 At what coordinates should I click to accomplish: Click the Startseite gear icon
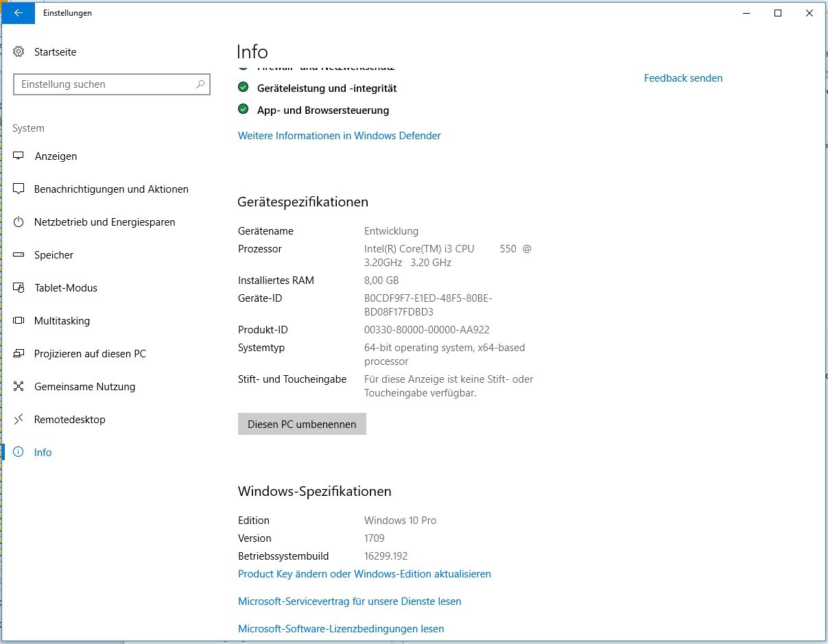(x=19, y=52)
